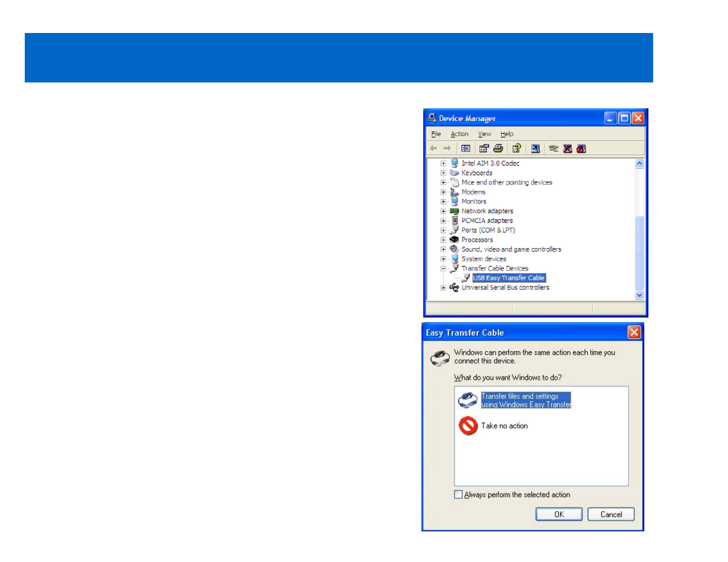728x562 pixels.
Task: Select the Network adapters entry
Action: [x=487, y=211]
